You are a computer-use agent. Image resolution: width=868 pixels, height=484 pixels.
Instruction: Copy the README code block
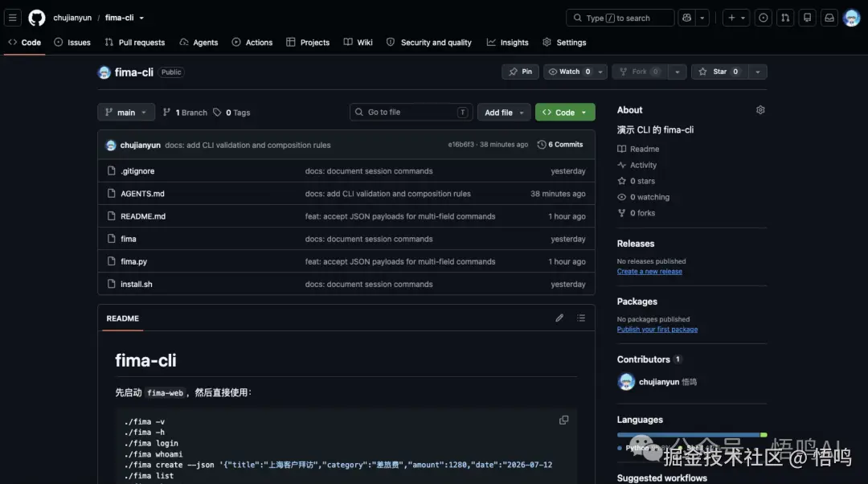point(563,420)
